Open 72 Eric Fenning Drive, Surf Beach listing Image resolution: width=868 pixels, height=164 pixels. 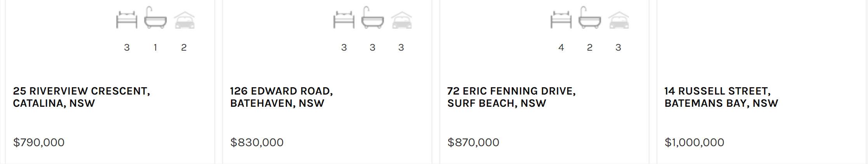coord(511,97)
